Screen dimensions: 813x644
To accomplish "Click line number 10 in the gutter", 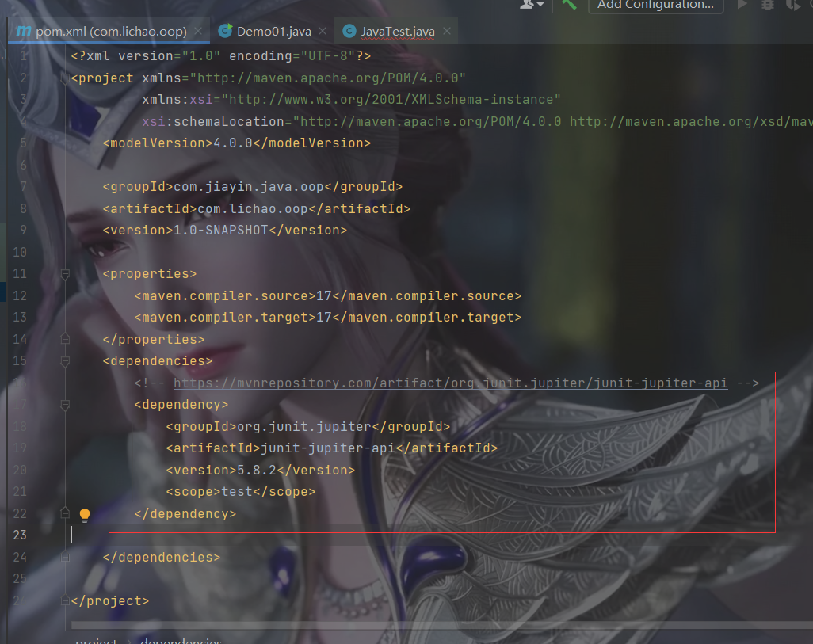I will pyautogui.click(x=20, y=252).
